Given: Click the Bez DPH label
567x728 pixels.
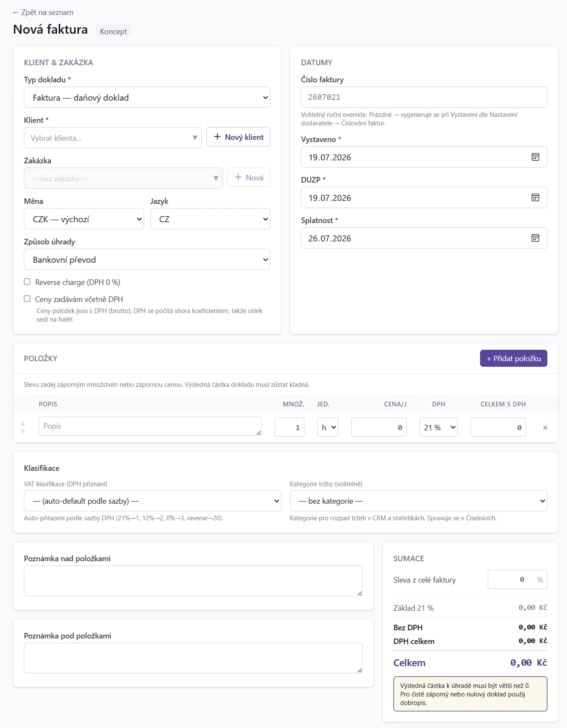Looking at the screenshot, I should [408, 627].
